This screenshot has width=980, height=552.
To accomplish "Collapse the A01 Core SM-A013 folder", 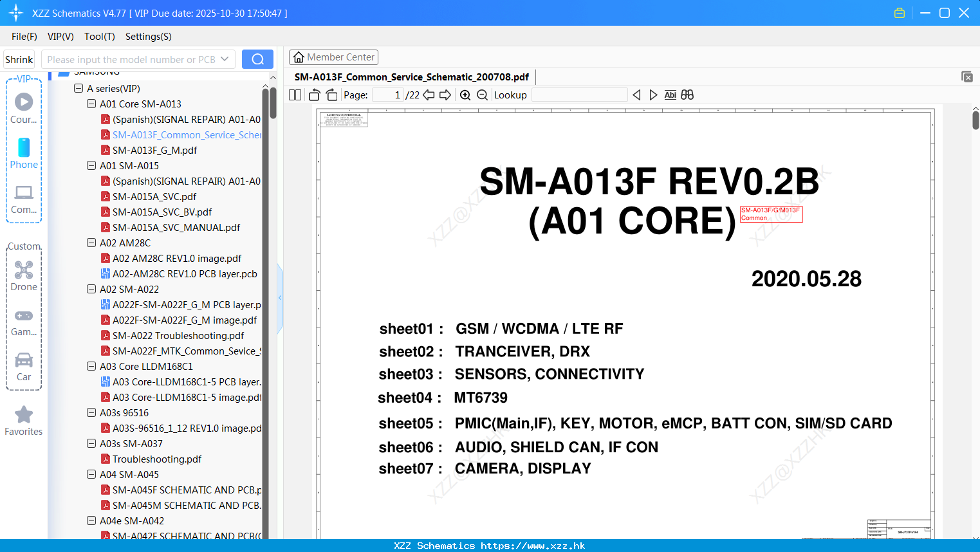I will coord(91,104).
